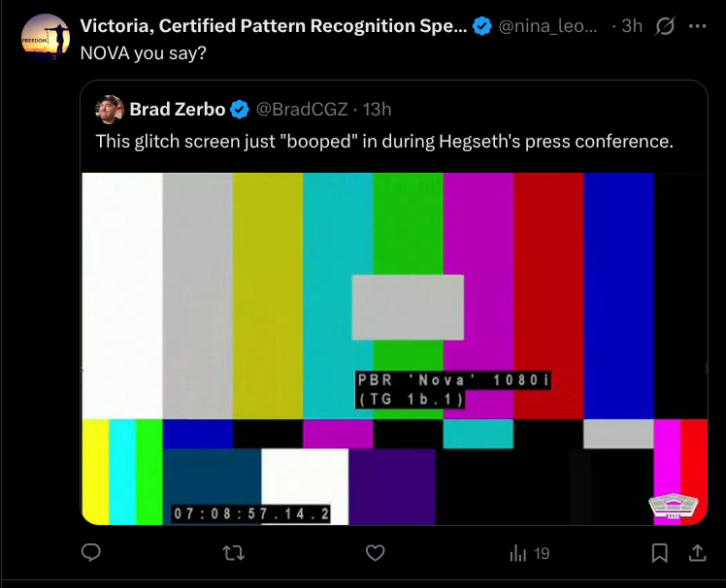Repost this tweet with retweet icon
This screenshot has width=726, height=588.
[x=233, y=553]
